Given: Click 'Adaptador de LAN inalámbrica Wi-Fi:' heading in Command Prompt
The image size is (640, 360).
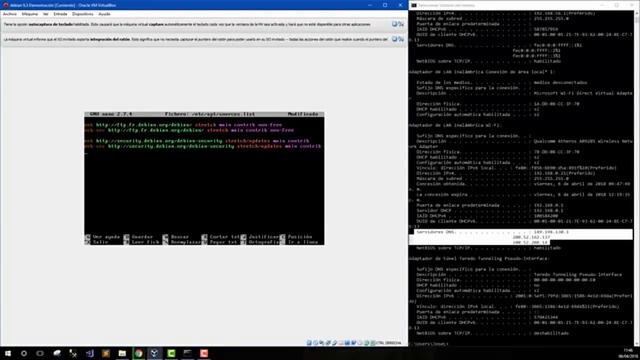Looking at the screenshot, I should pos(455,125).
